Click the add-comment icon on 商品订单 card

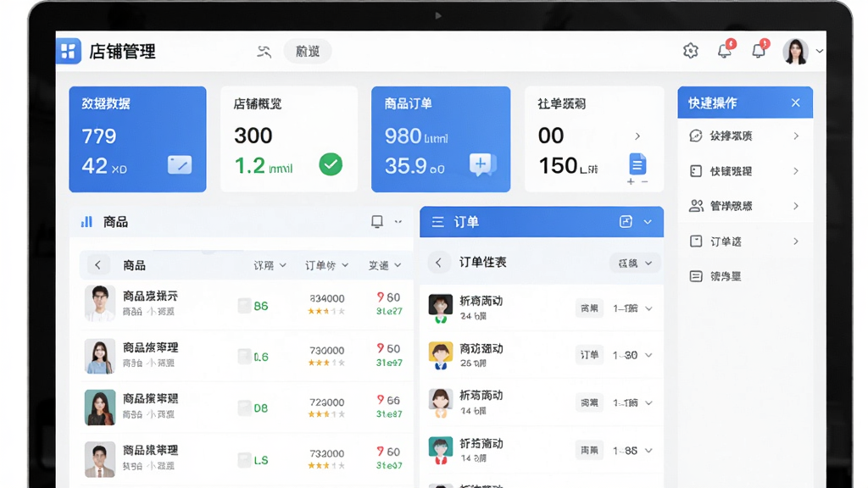coord(482,165)
